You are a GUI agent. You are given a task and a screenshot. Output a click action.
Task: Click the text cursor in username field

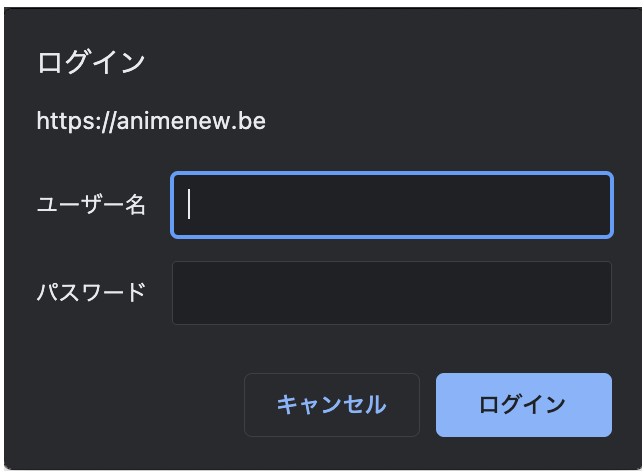pos(189,204)
